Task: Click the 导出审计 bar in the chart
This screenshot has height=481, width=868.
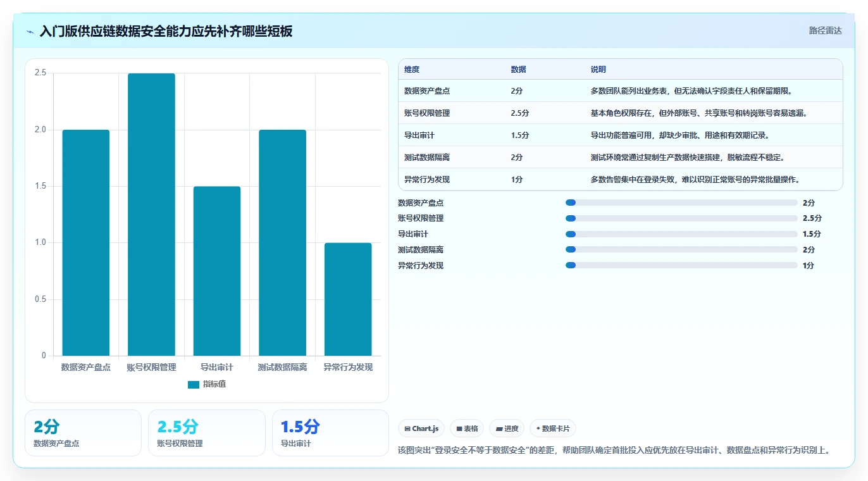Action: [x=217, y=271]
